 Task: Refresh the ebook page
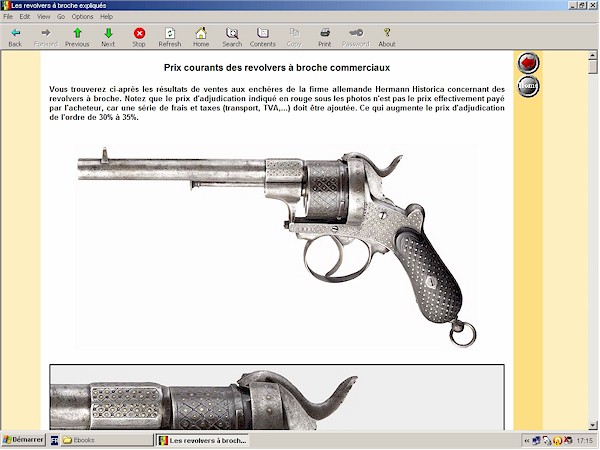(x=170, y=37)
